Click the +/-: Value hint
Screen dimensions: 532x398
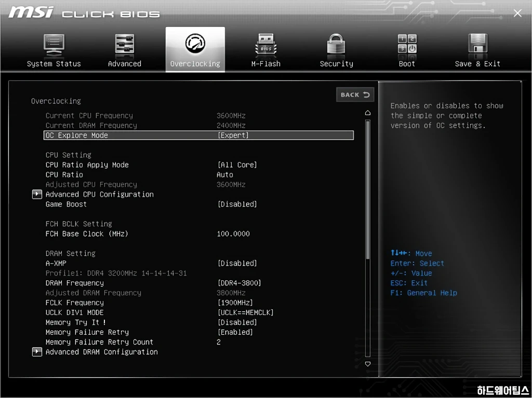[411, 273]
